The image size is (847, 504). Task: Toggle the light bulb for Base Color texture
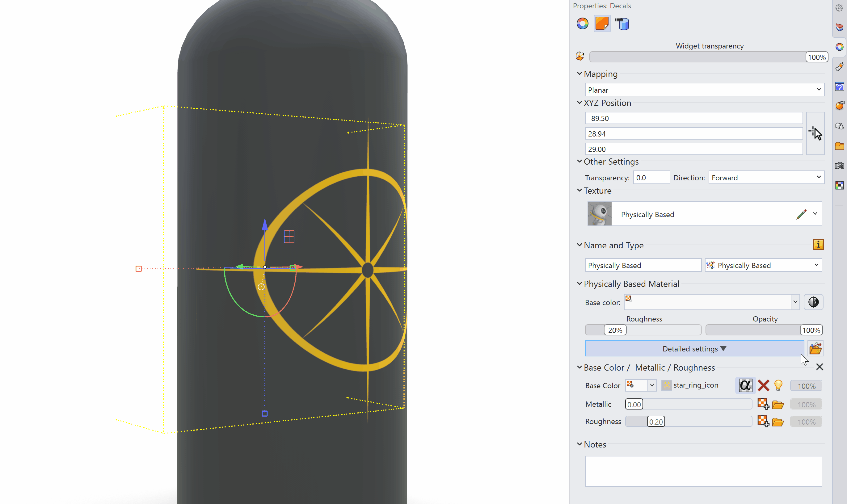coord(778,385)
